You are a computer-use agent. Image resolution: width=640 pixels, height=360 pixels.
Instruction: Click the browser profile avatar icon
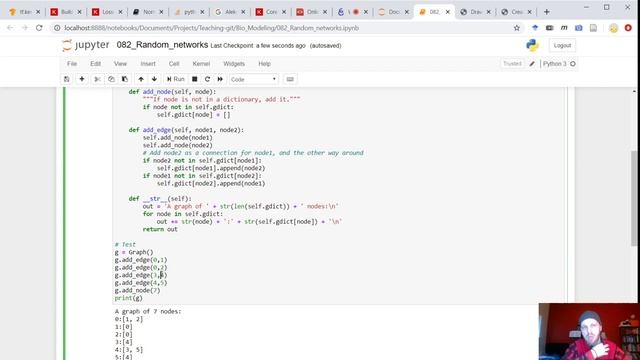point(613,28)
